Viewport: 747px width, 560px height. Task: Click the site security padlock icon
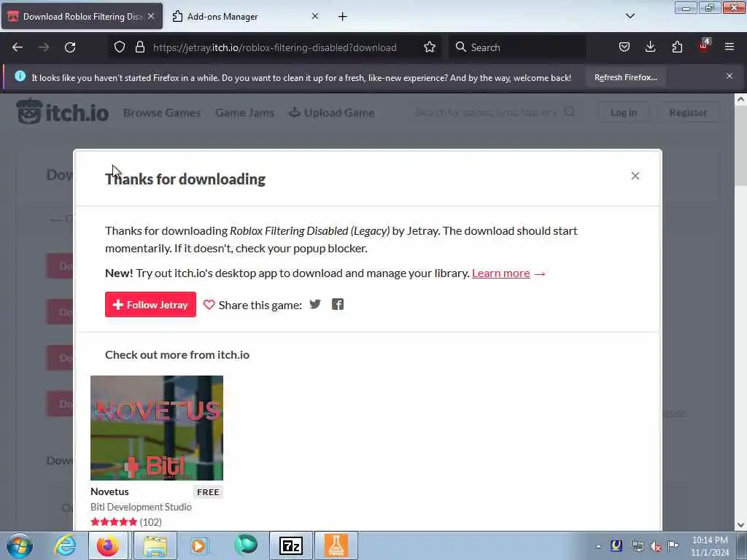(x=139, y=47)
